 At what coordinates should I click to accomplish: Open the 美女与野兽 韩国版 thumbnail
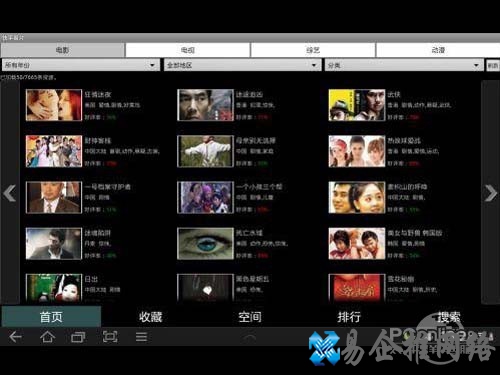click(x=357, y=244)
